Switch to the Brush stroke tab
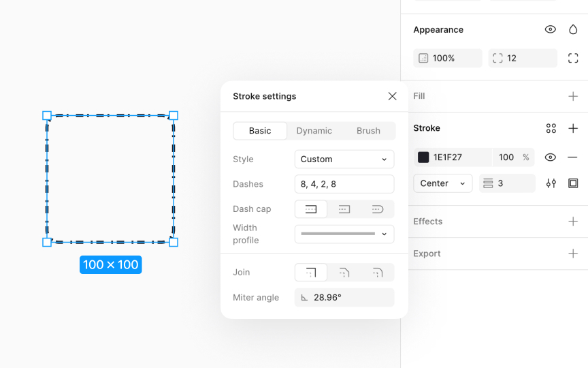The height and width of the screenshot is (368, 588). (x=368, y=131)
